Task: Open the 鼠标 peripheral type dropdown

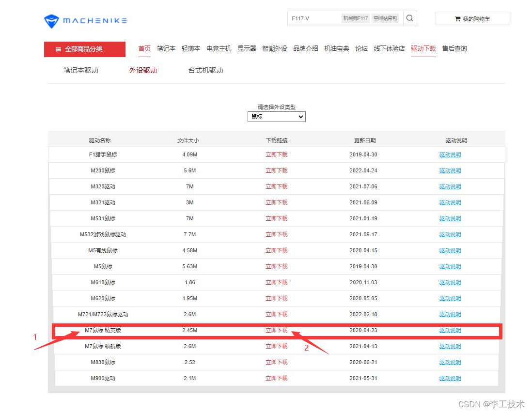Action: (x=277, y=117)
